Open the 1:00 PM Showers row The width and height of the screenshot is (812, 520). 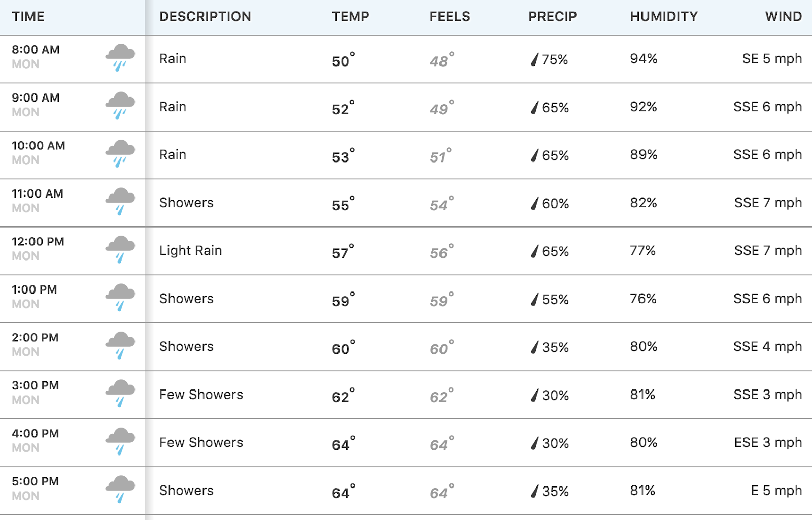(406, 299)
